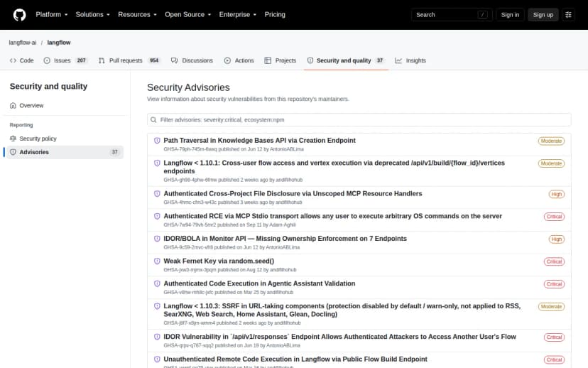This screenshot has height=368, width=588.
Task: Open the langflow repository link
Action: click(x=59, y=43)
